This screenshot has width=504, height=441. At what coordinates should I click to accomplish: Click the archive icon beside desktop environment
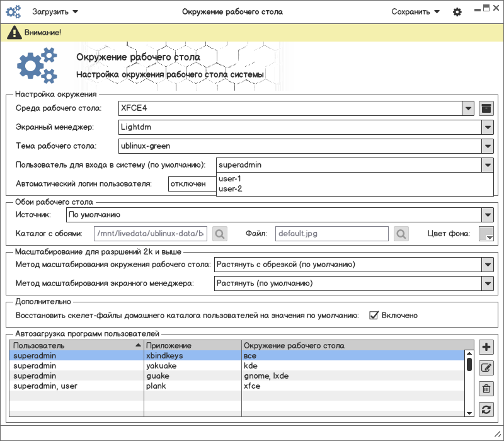[486, 108]
